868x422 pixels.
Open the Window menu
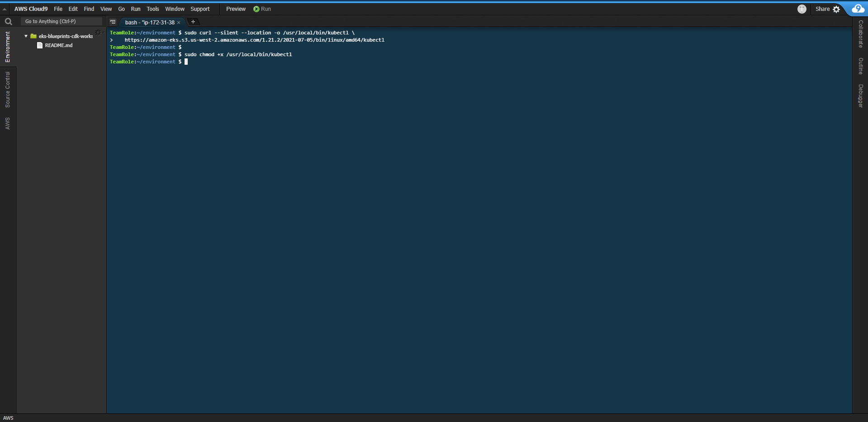point(175,9)
